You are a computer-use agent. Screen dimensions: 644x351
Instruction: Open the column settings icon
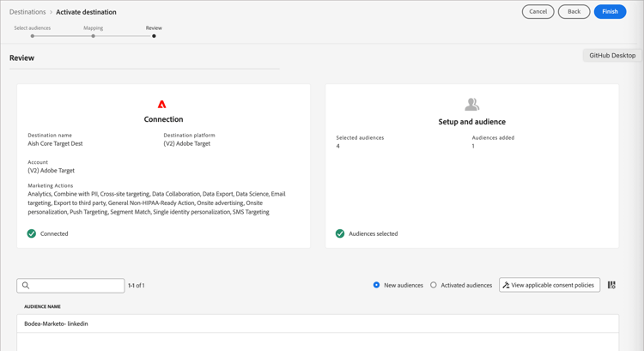coord(611,285)
